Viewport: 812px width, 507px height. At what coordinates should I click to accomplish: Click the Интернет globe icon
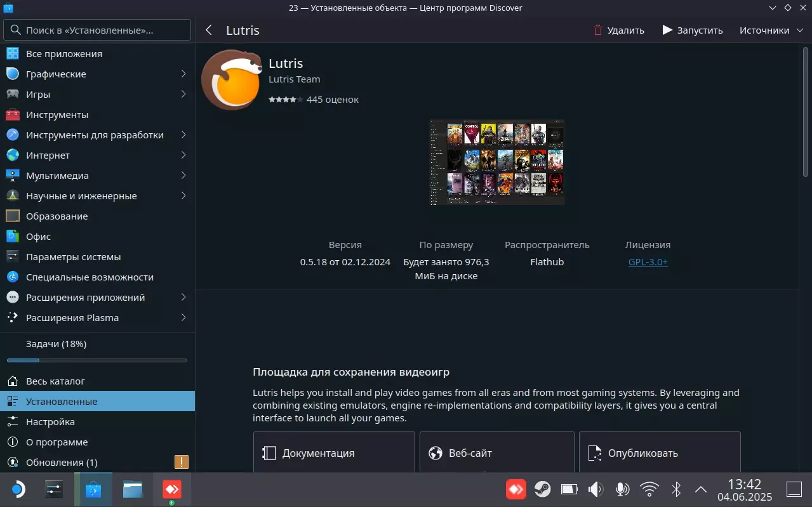pos(13,155)
